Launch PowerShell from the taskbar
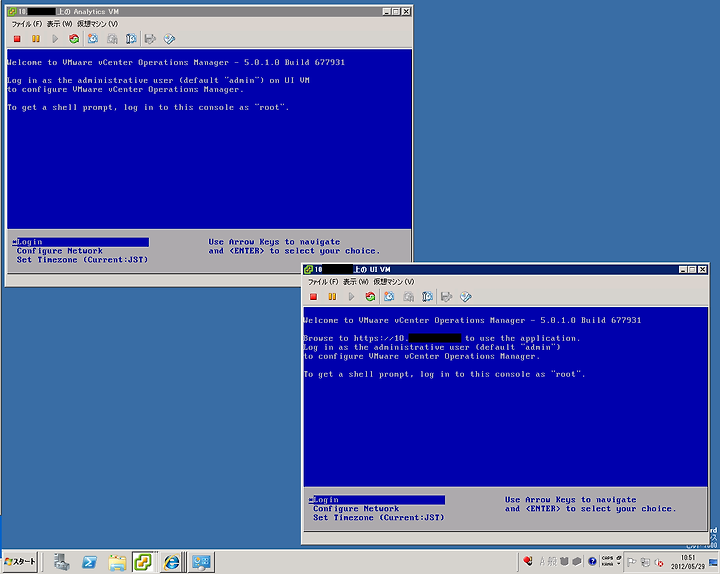 (x=90, y=562)
